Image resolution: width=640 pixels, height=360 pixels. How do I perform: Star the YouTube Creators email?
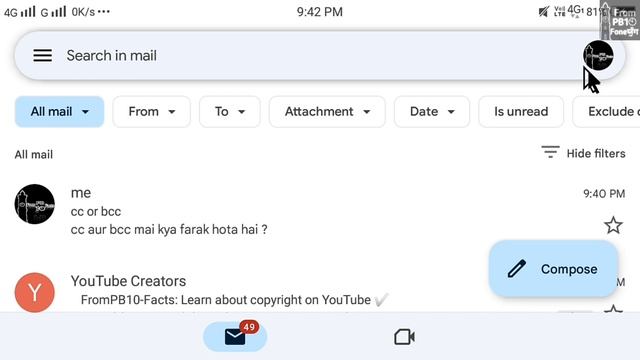(x=613, y=309)
